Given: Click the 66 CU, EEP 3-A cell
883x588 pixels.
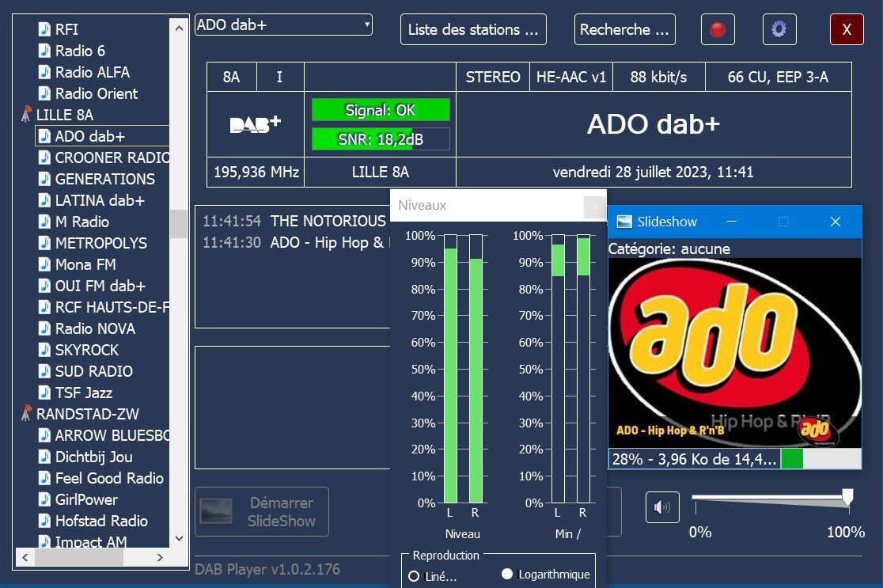Looking at the screenshot, I should 779,77.
